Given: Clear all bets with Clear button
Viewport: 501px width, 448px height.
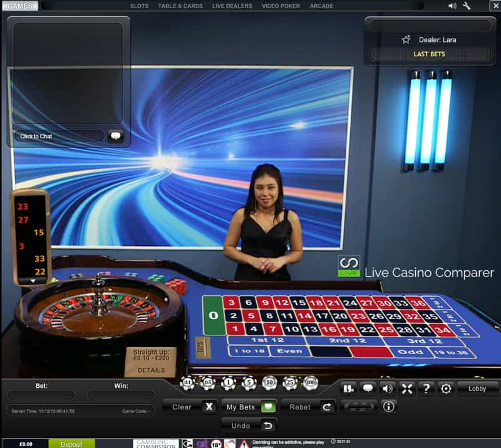Looking at the screenshot, I should coord(190,407).
